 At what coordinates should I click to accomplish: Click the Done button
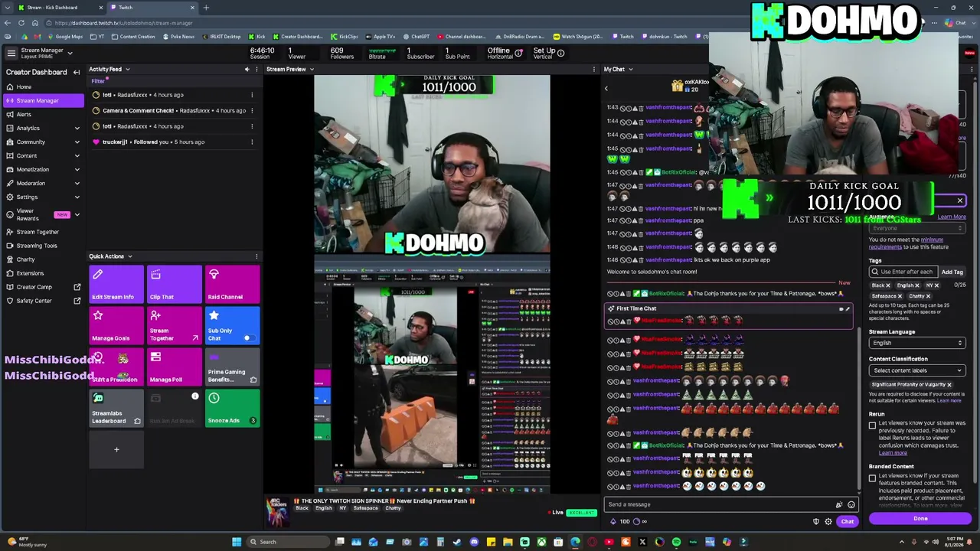(x=920, y=519)
